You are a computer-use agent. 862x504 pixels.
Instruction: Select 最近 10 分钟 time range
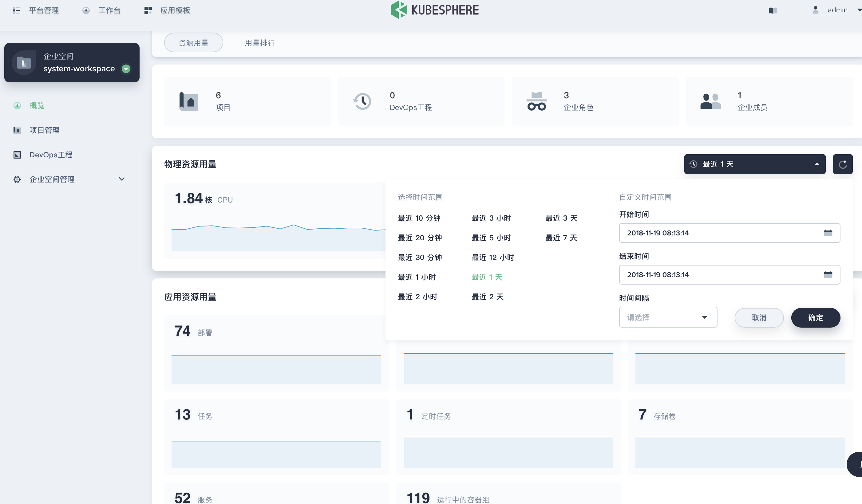click(x=419, y=218)
